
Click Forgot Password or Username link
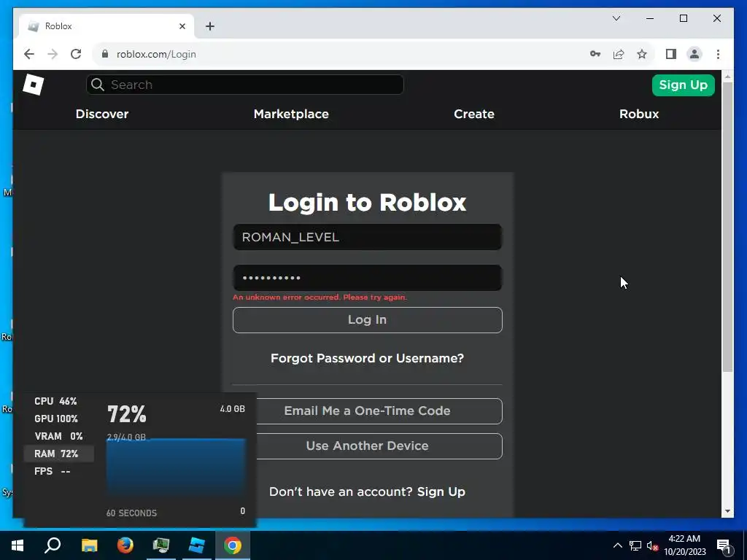coord(368,358)
